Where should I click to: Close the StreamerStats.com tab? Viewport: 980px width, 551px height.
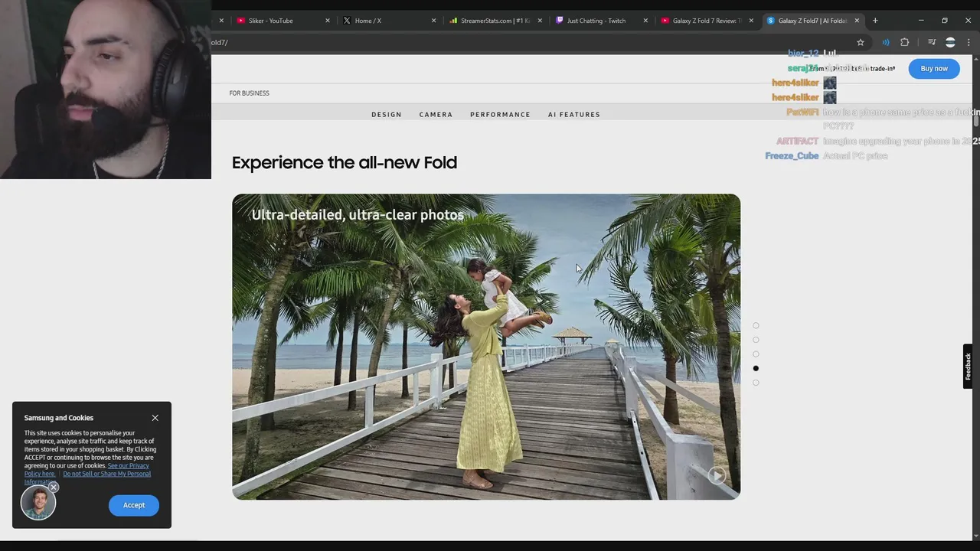pos(540,21)
